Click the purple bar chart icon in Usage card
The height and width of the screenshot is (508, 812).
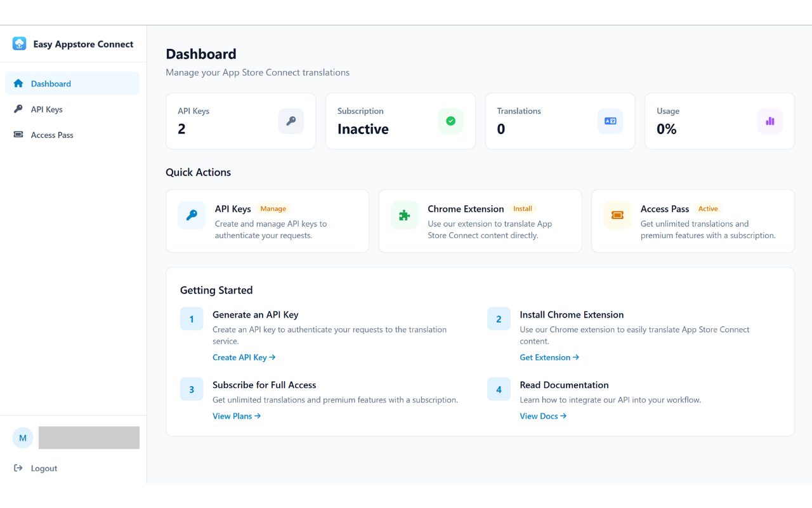coord(770,121)
